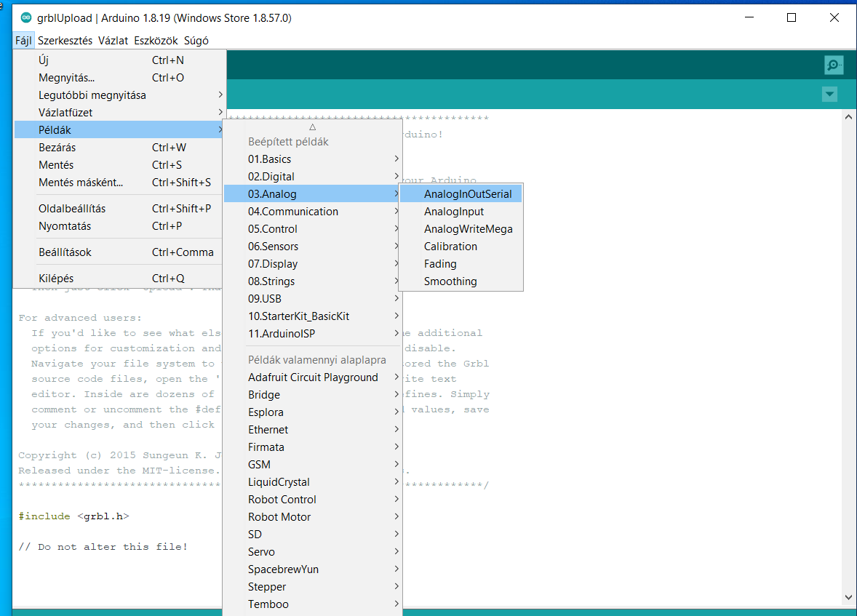Open the Súgó menu
Image resolution: width=857 pixels, height=616 pixels.
point(196,41)
